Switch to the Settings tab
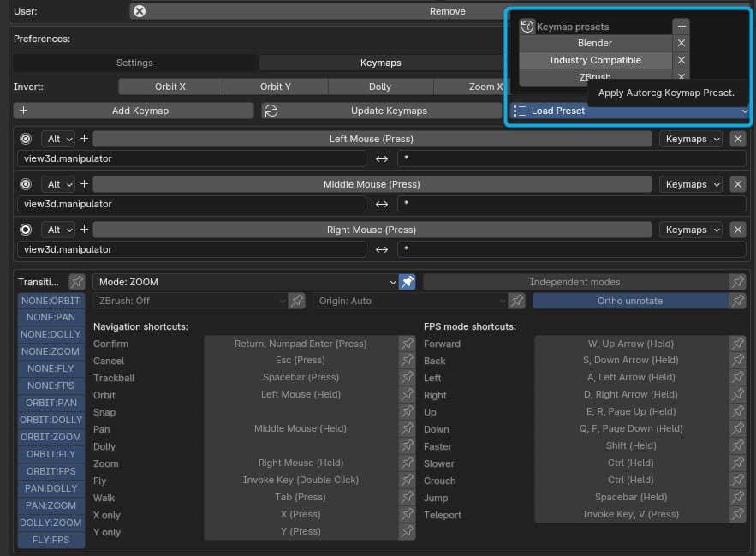 (134, 63)
